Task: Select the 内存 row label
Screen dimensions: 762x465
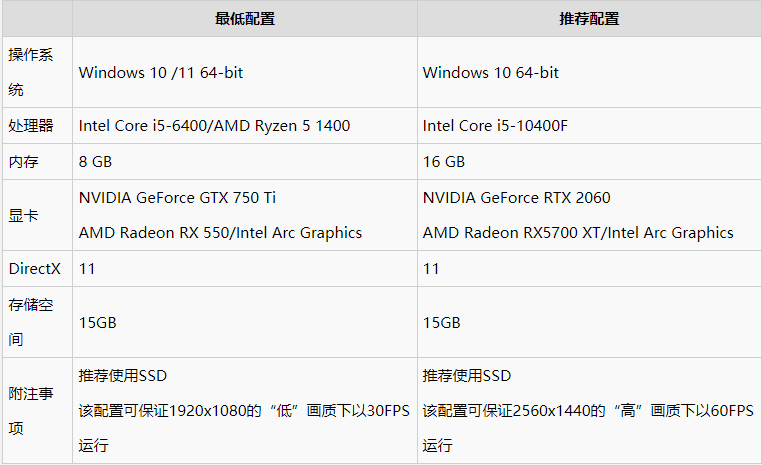Action: [x=23, y=162]
